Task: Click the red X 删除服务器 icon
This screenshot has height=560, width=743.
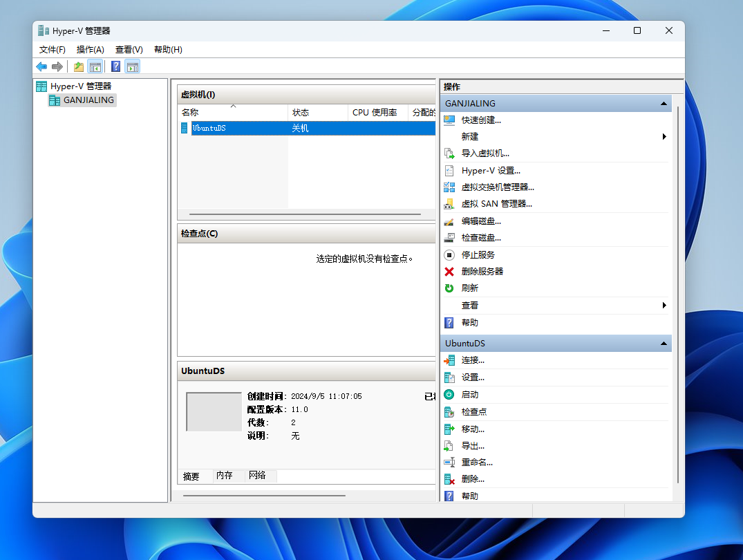Action: [x=449, y=272]
